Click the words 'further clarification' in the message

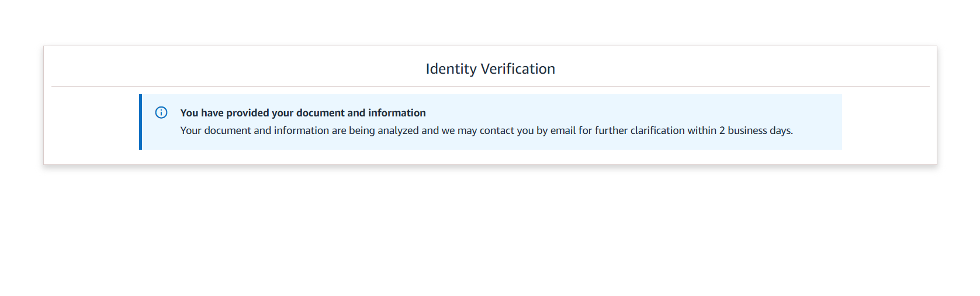640,130
